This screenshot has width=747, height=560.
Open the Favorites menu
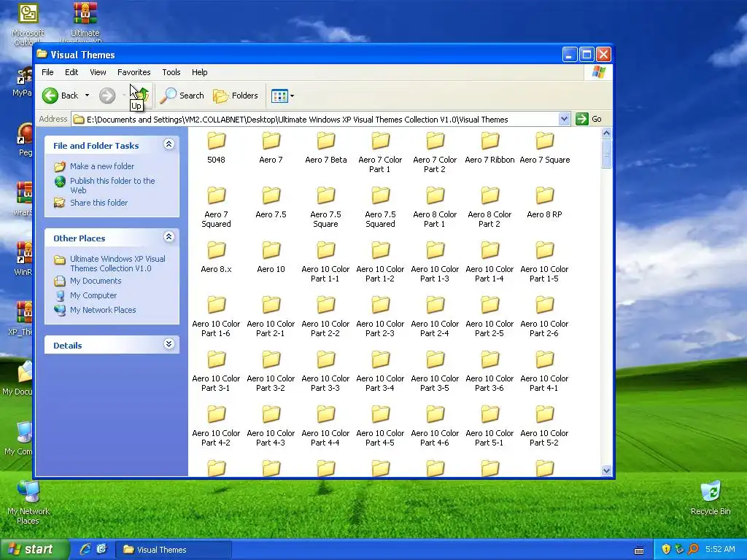click(134, 72)
